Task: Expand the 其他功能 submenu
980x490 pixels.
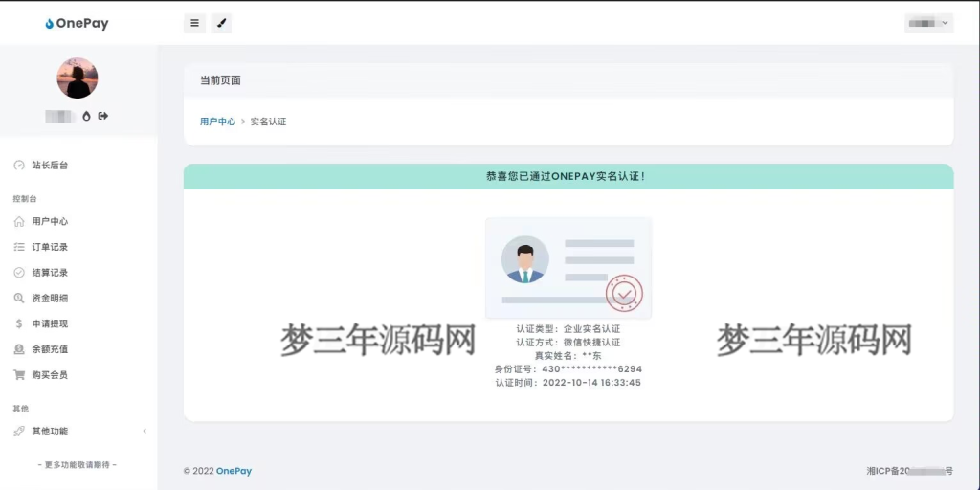Action: 78,432
